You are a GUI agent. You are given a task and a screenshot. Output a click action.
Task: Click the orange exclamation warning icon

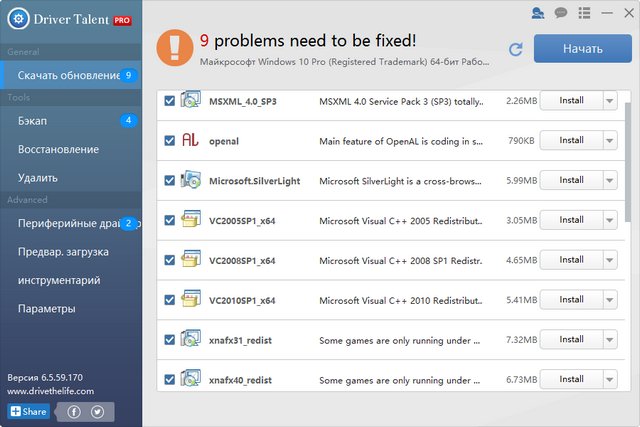click(175, 48)
